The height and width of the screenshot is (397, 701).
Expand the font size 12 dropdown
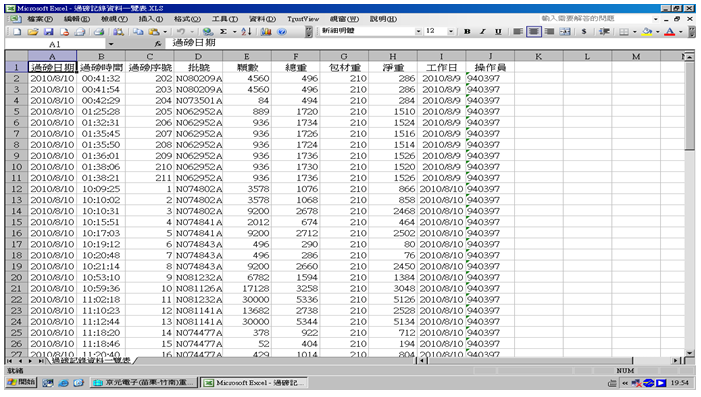coord(451,31)
